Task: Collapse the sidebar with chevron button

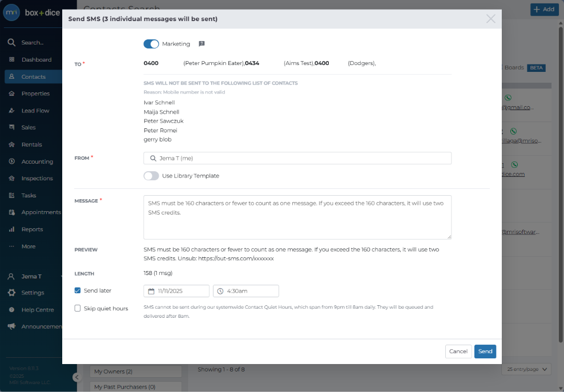Action: coord(76,377)
